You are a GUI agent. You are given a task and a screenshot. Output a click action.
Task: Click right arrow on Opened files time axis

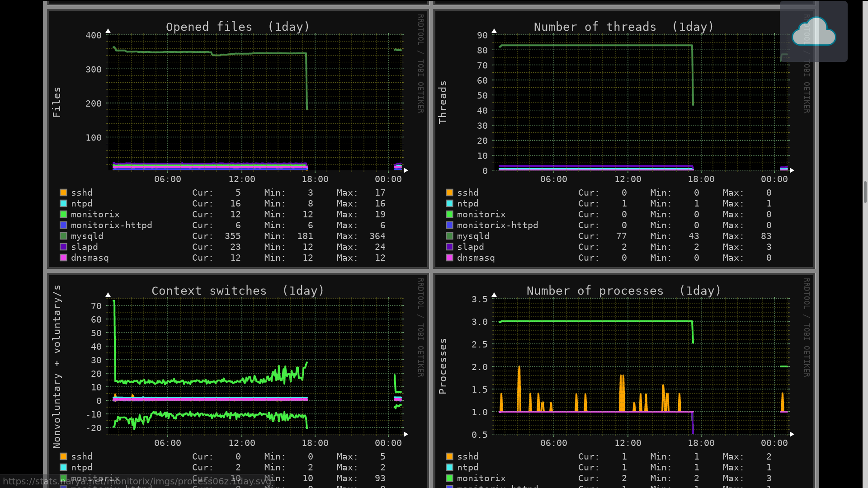click(x=406, y=170)
